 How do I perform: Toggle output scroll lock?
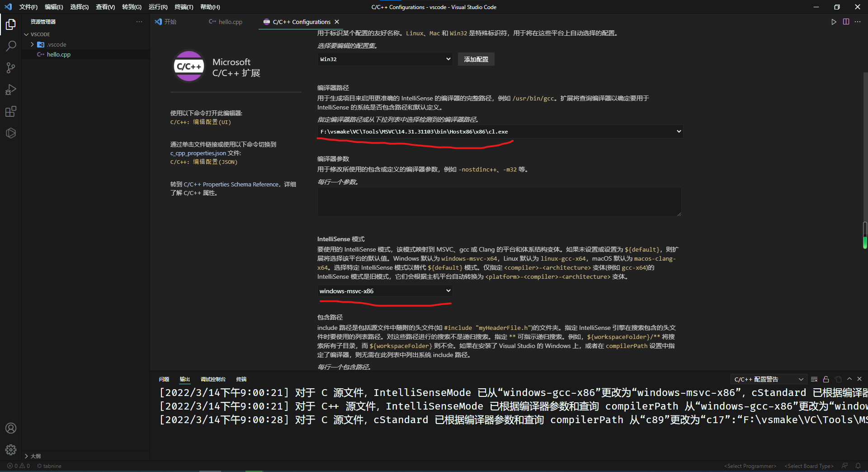[826, 379]
